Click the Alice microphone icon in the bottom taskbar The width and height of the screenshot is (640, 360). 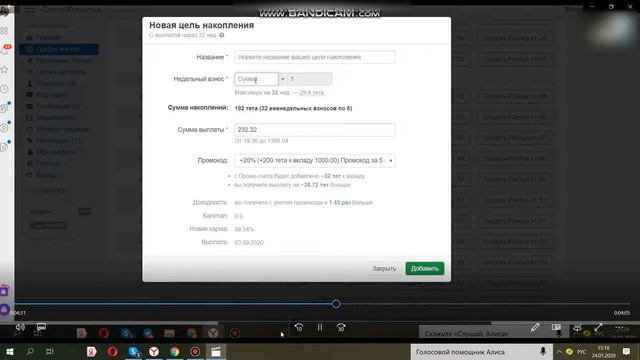point(543,351)
